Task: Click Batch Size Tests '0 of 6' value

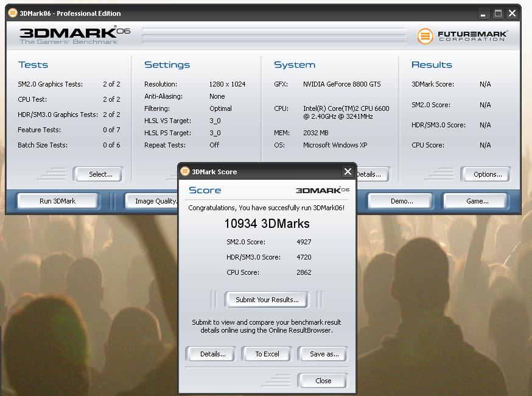Action: [111, 145]
